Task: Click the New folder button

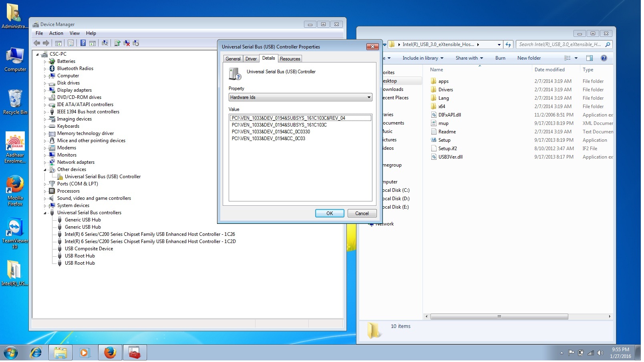Action: 529,58
